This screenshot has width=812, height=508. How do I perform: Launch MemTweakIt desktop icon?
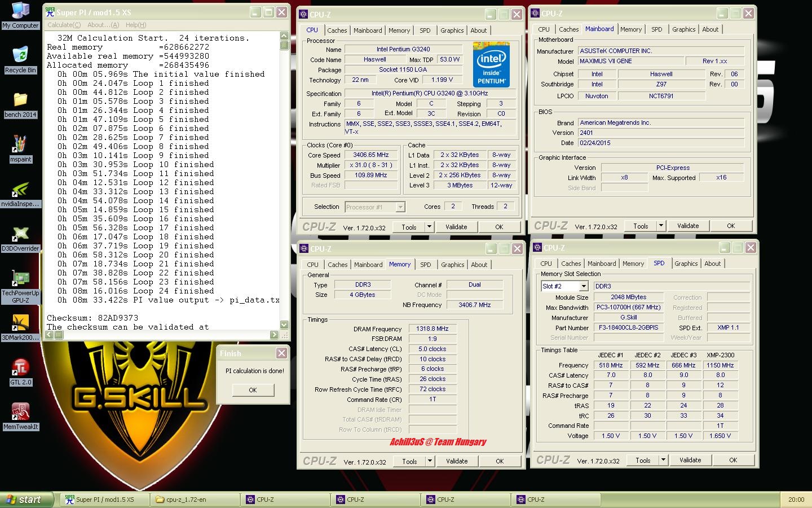point(20,417)
